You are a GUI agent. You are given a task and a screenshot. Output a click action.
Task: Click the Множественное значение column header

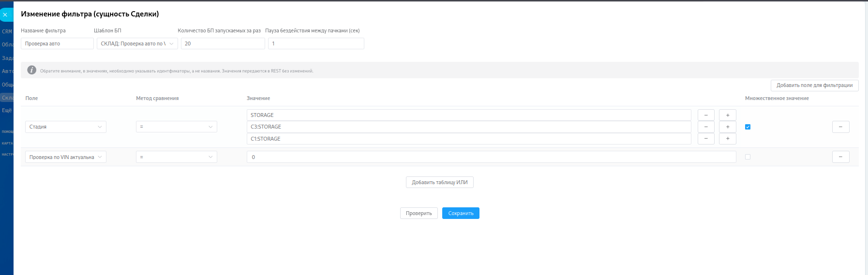pos(777,98)
